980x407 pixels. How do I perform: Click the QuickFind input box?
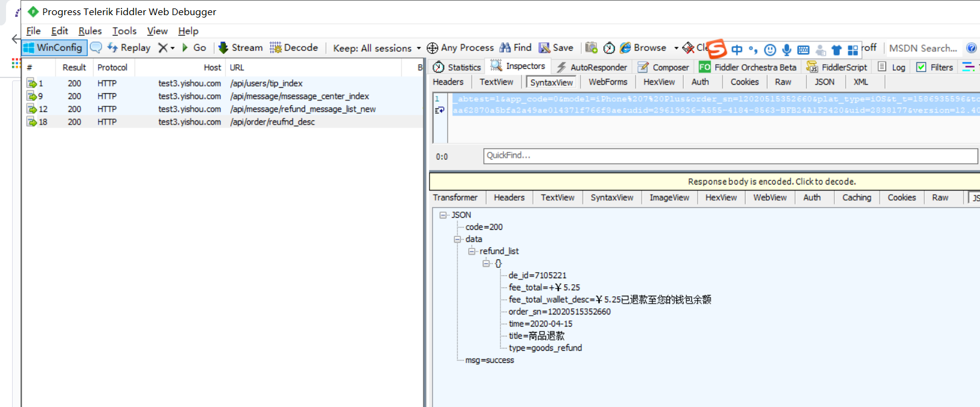(x=730, y=156)
